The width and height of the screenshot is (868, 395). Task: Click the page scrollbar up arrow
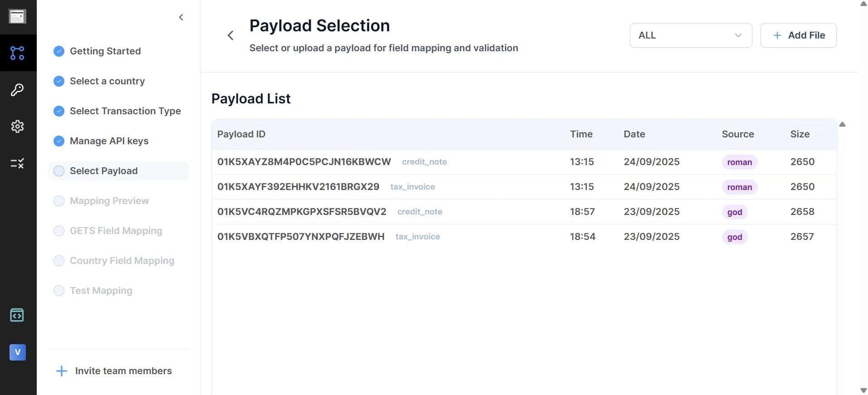tap(863, 4)
